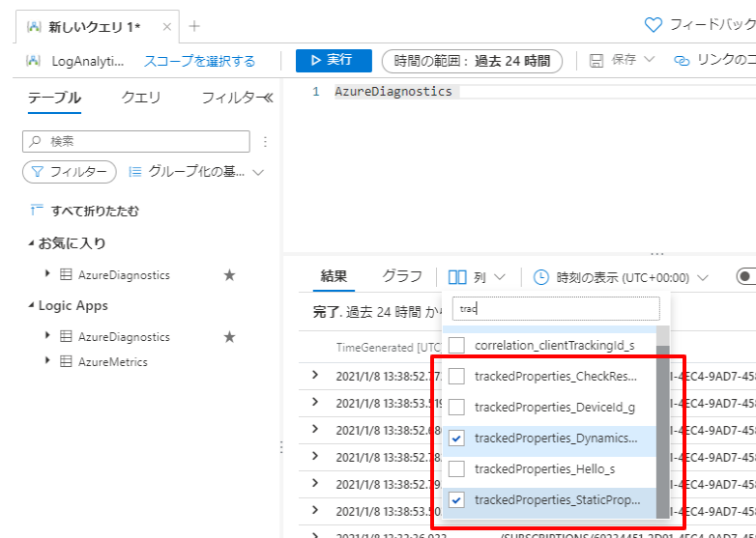Click the star next to favorites AzureDiagnostics
The image size is (756, 538).
[x=229, y=275]
